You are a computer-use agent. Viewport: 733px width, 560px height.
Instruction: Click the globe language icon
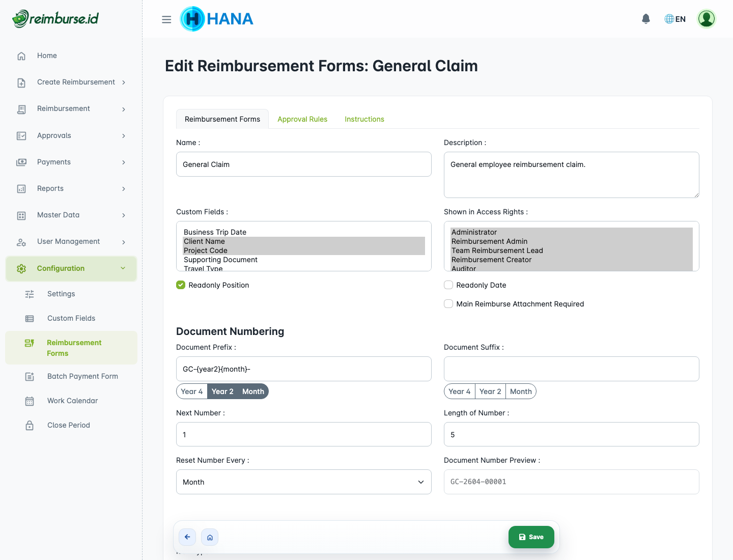(669, 19)
